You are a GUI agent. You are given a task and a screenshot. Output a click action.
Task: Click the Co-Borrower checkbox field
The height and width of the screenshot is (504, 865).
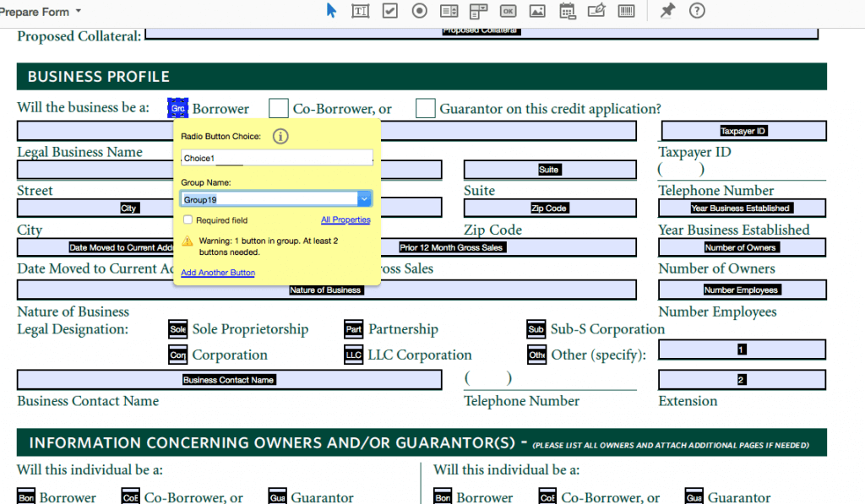point(278,108)
